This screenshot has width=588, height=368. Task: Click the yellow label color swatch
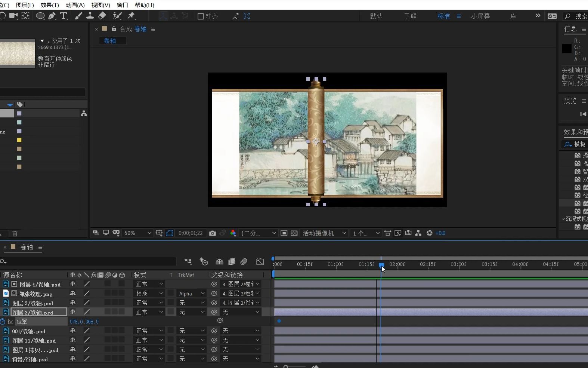pyautogui.click(x=19, y=140)
